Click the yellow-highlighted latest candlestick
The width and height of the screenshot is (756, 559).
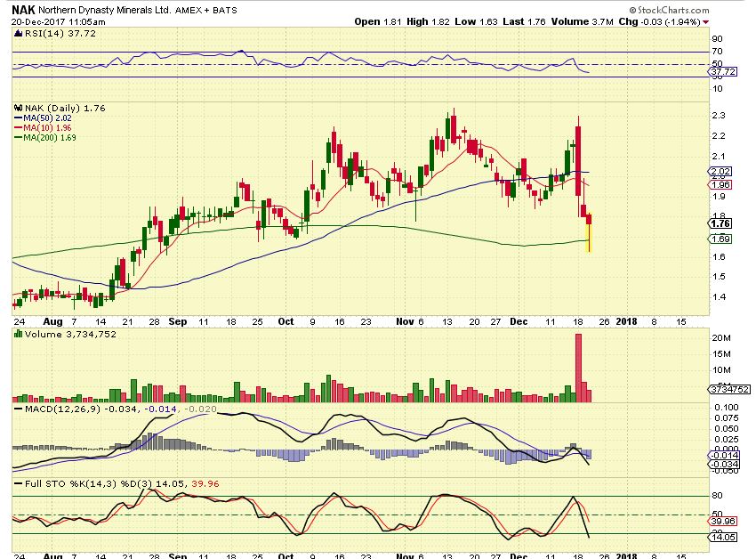[589, 232]
